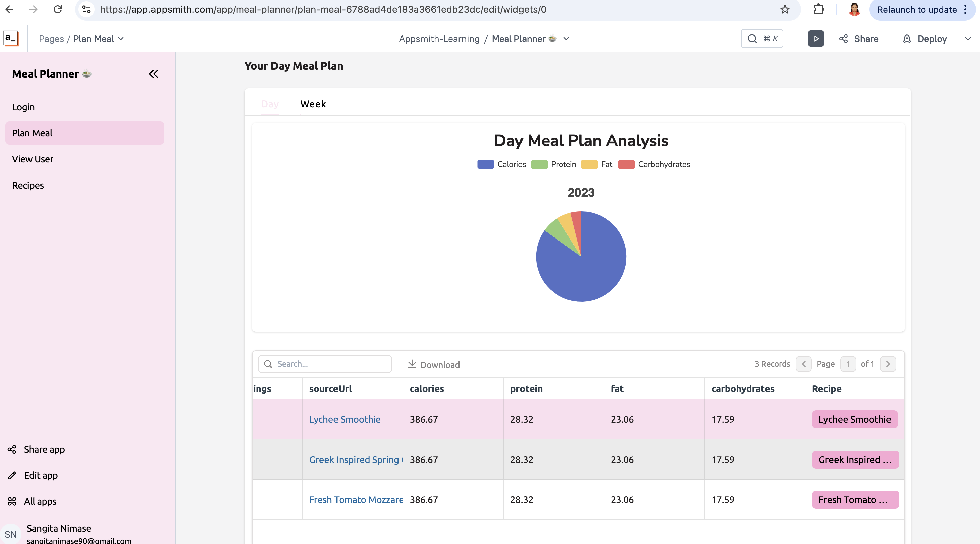Image resolution: width=980 pixels, height=544 pixels.
Task: Bookmark page with star icon
Action: coord(785,9)
